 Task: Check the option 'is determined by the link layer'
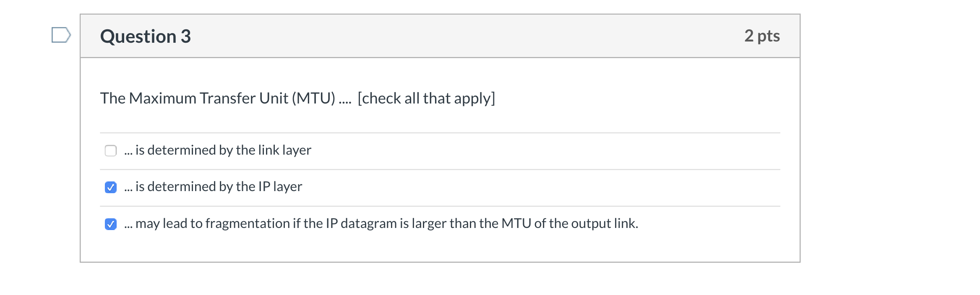coord(110,150)
